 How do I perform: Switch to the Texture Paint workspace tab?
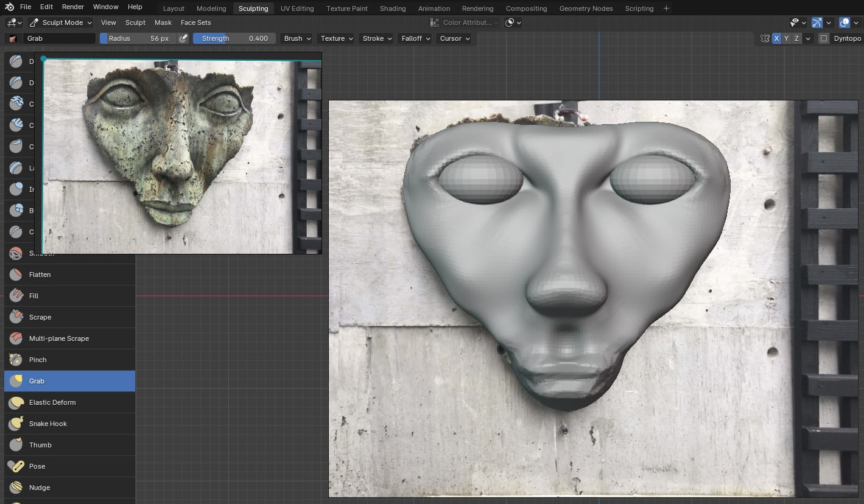pyautogui.click(x=346, y=9)
